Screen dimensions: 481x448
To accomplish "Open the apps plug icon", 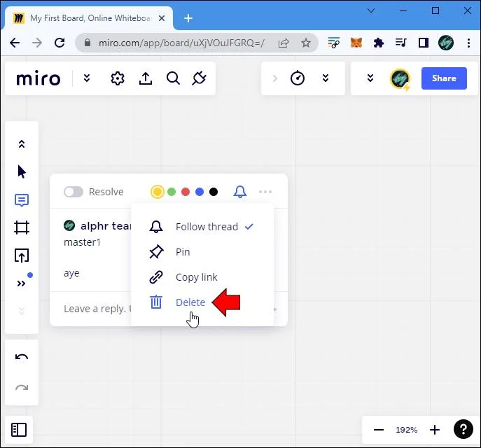I will point(199,78).
